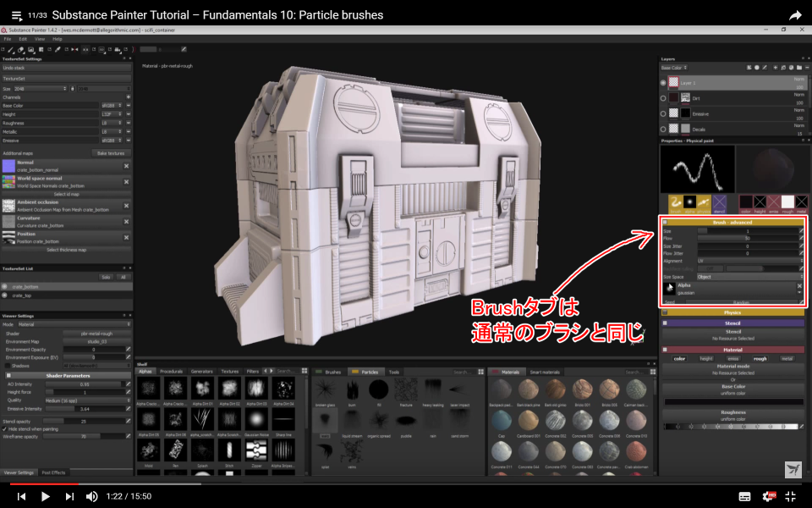812x508 pixels.
Task: Exit fullscreen in YouTube player
Action: click(791, 497)
